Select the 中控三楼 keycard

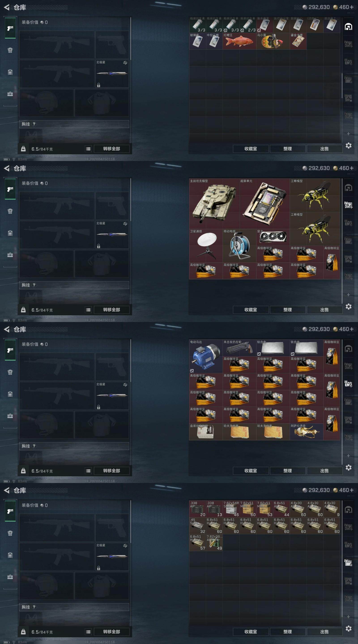point(214,41)
